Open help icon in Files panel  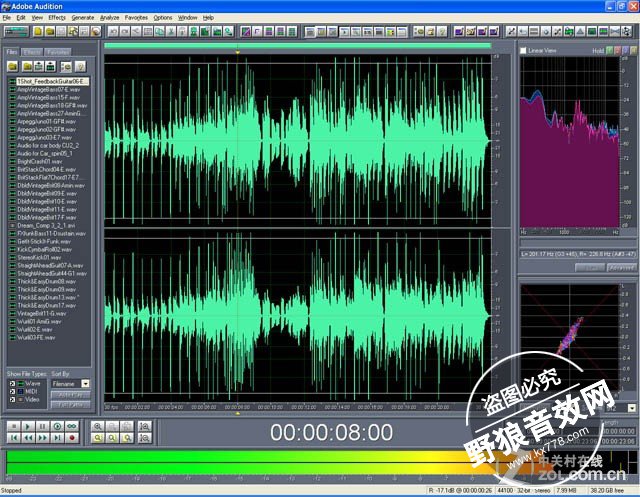[80, 66]
